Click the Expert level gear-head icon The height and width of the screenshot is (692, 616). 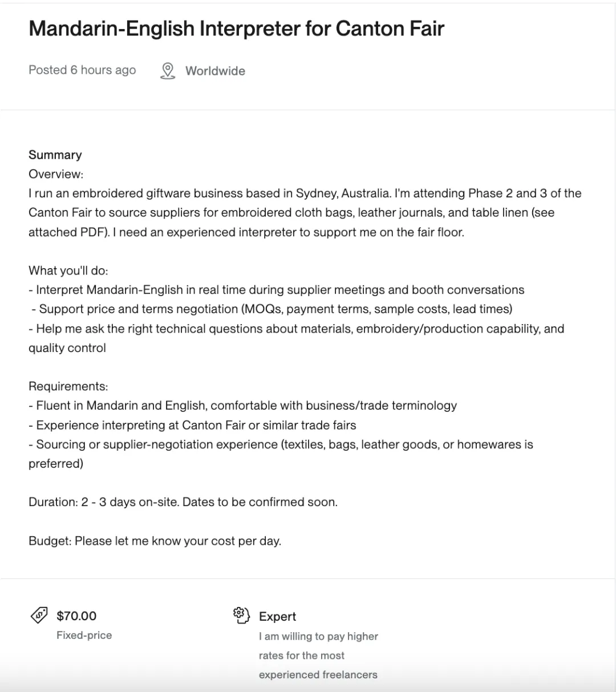click(242, 616)
